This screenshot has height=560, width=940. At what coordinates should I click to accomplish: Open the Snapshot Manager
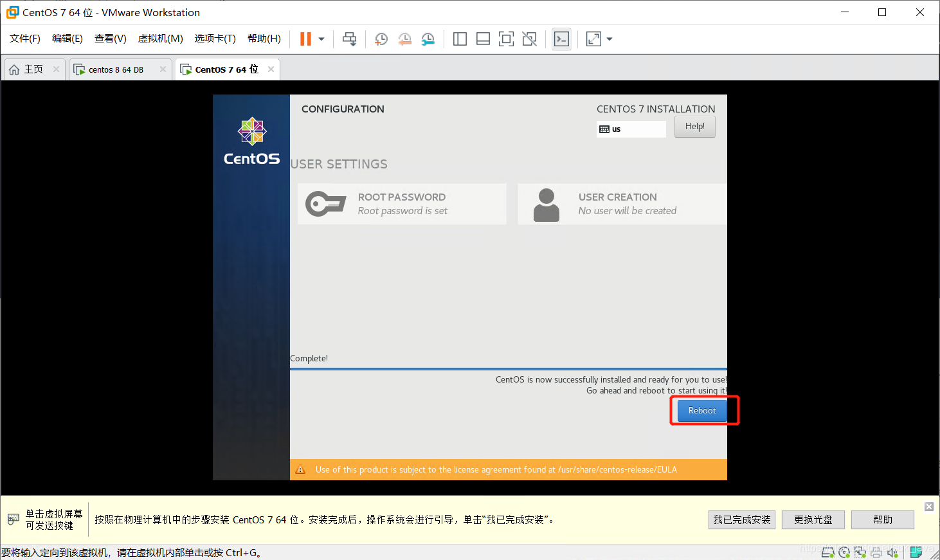(x=428, y=39)
